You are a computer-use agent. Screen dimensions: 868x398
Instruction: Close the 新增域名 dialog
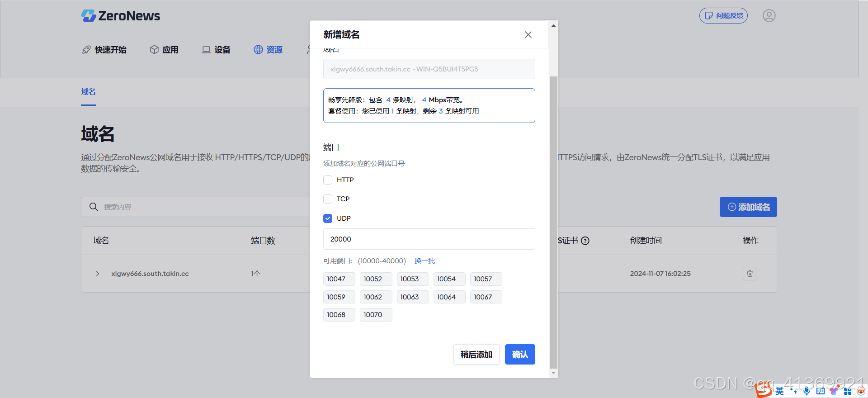pos(528,35)
